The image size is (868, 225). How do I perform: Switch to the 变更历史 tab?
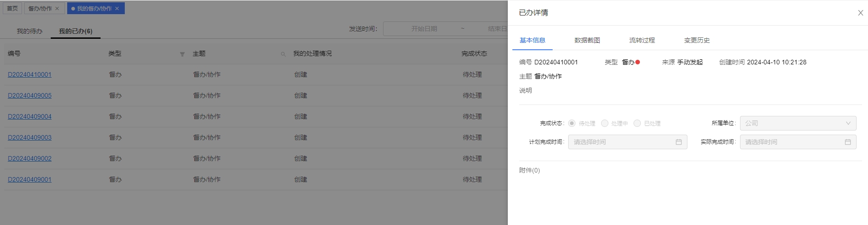(697, 40)
